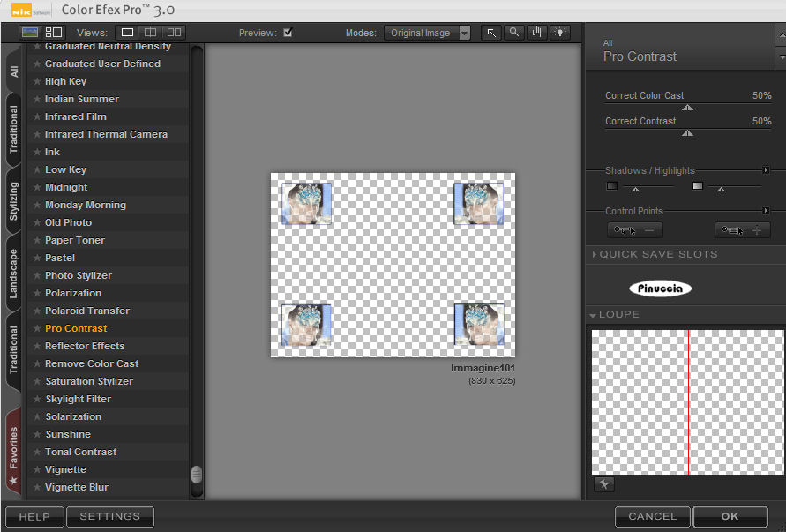The height and width of the screenshot is (532, 786).
Task: Click the Immagine101 preview image
Action: 393,265
